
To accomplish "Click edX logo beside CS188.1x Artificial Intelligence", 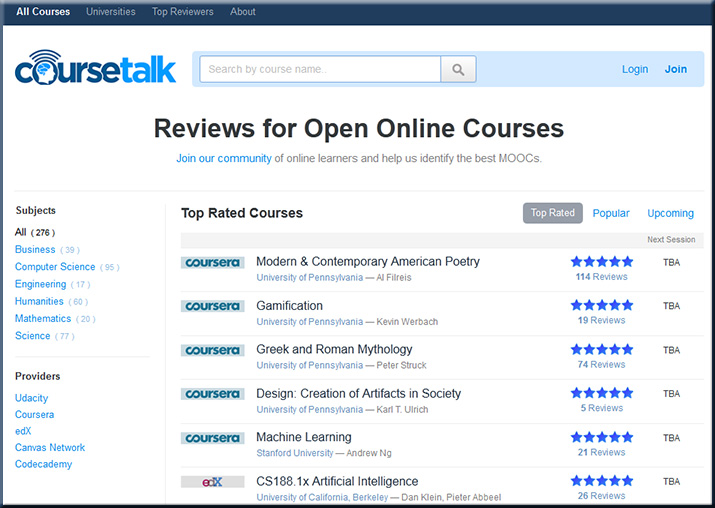I will click(x=212, y=482).
